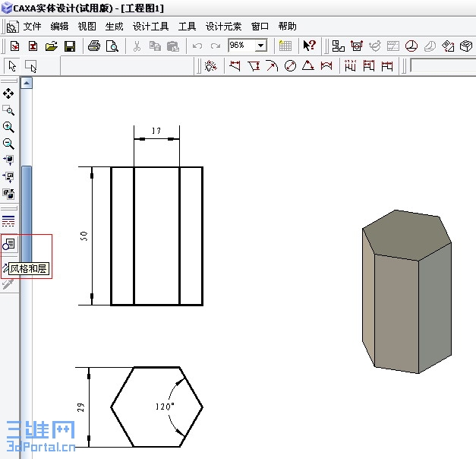The width and height of the screenshot is (476, 459).
Task: Click the scissors cut icon
Action: point(137,46)
